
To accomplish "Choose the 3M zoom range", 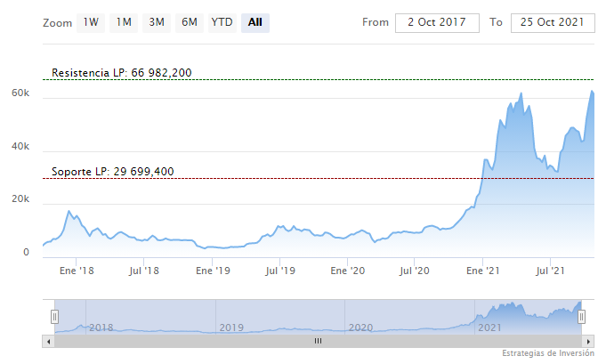I will (157, 22).
